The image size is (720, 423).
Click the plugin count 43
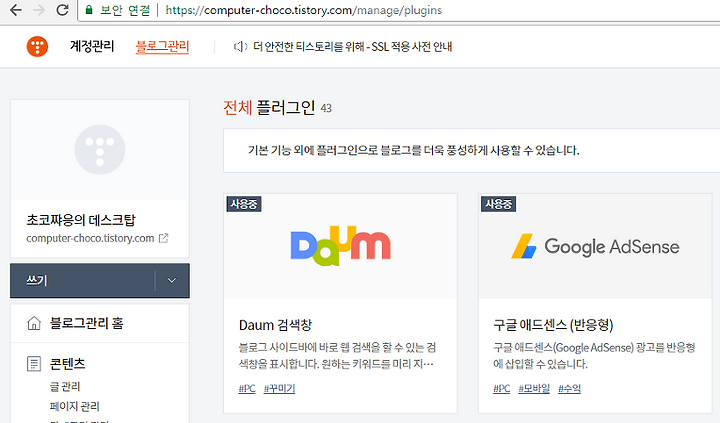point(326,108)
